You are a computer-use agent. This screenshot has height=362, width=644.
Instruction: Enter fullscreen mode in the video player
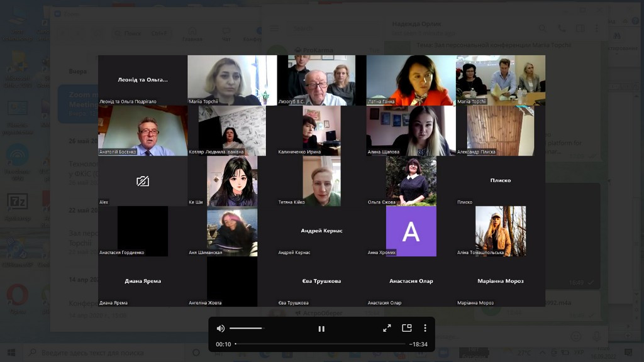tap(387, 328)
